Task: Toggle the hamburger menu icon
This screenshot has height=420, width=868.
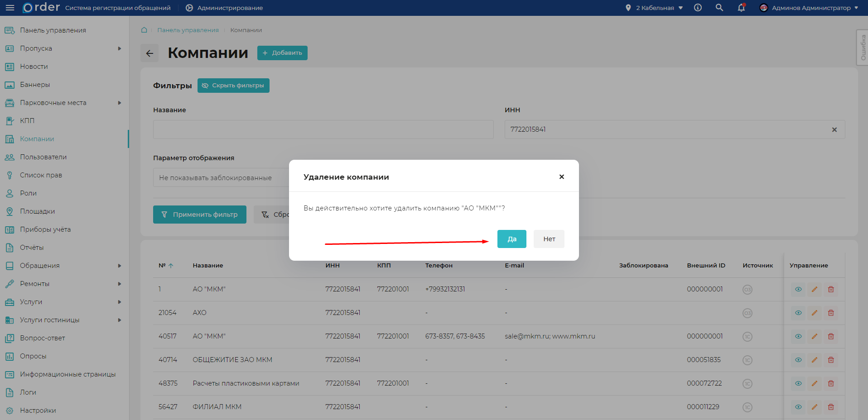Action: click(x=10, y=8)
